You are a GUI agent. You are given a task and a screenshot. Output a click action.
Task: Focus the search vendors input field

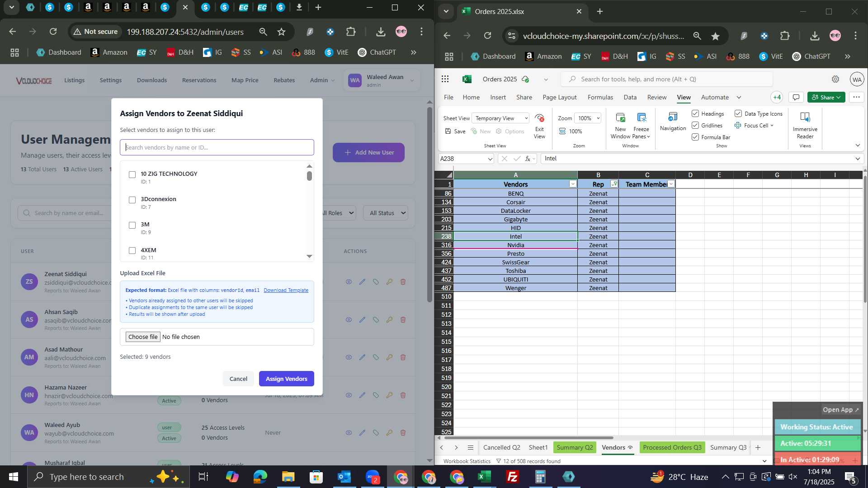point(217,148)
